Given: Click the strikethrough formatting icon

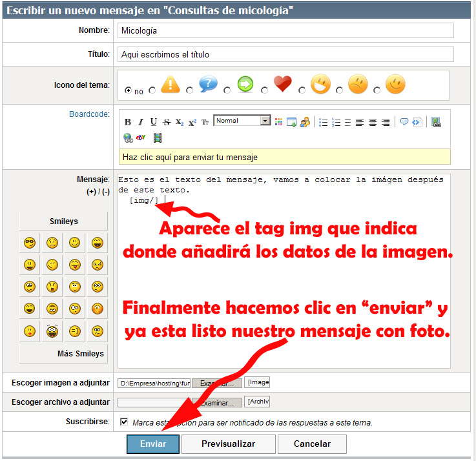Looking at the screenshot, I should pos(167,122).
